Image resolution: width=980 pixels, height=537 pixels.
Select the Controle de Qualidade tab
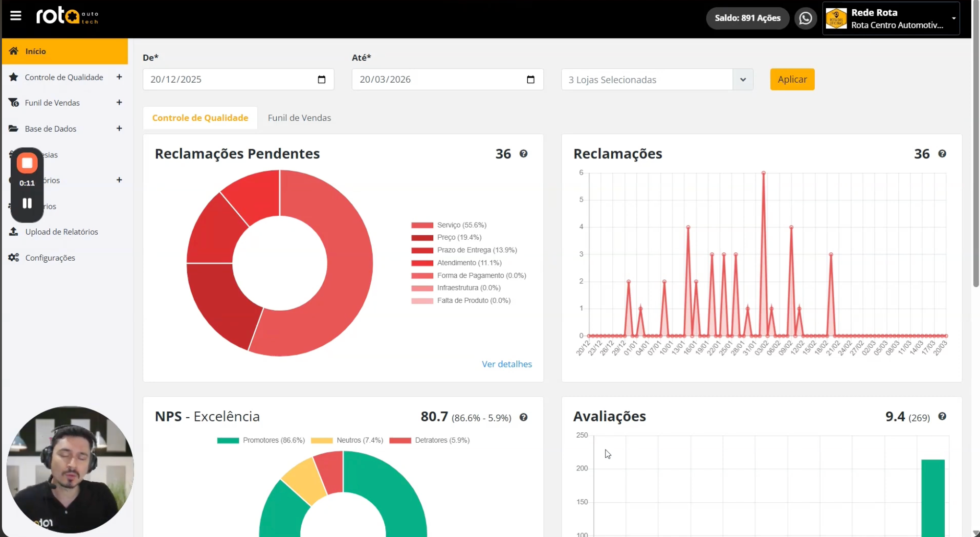pyautogui.click(x=200, y=118)
